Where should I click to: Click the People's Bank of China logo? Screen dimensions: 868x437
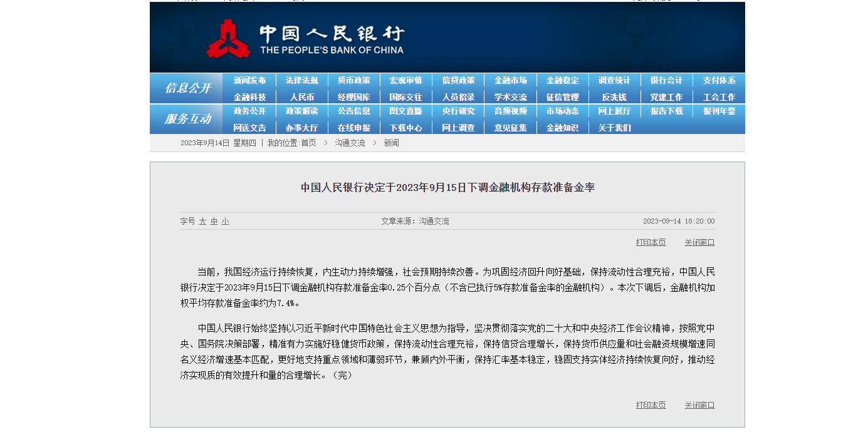coord(305,39)
